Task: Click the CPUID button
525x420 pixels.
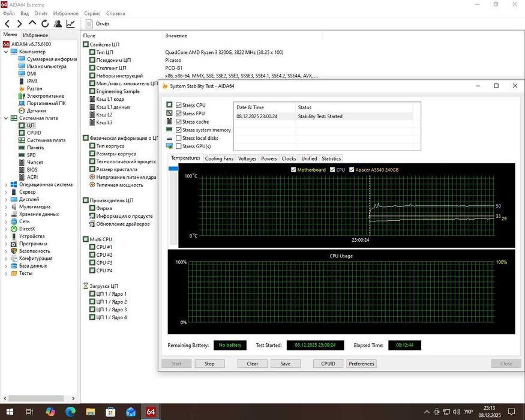Action: pyautogui.click(x=328, y=364)
